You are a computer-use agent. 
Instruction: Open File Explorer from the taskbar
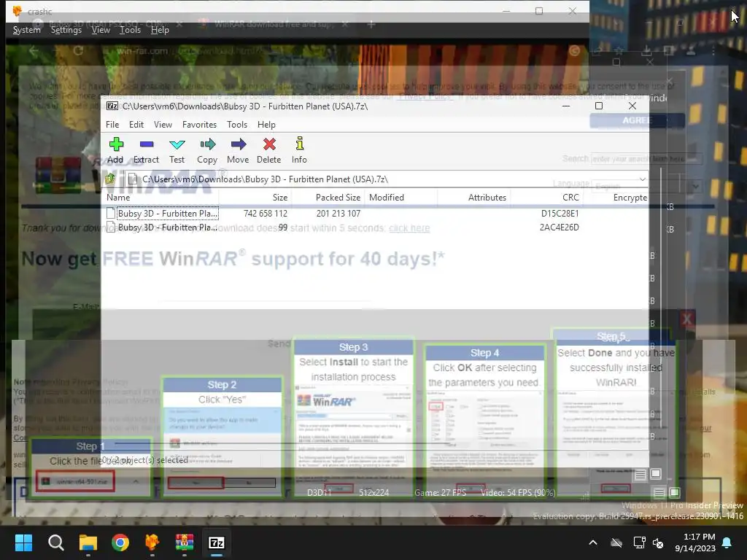(x=88, y=542)
